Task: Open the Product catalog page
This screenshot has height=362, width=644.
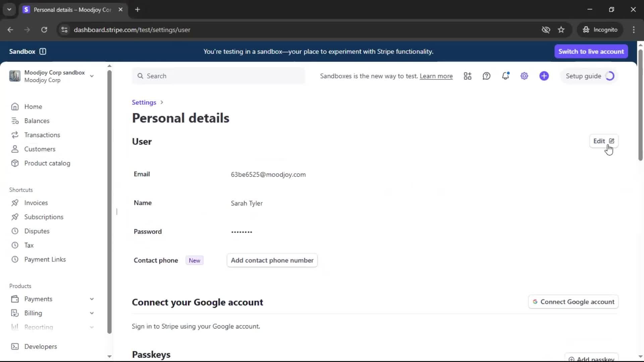Action: click(x=47, y=163)
